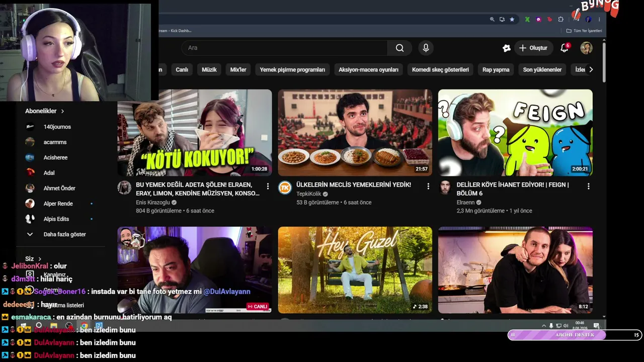This screenshot has width=644, height=362.
Task: Open the Elraenn channel name
Action: tap(466, 203)
